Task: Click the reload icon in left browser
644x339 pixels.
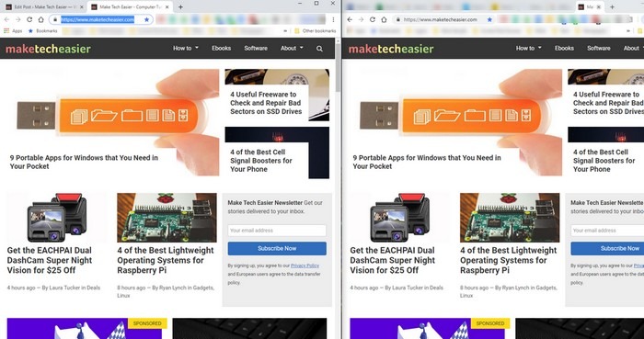Action: click(x=29, y=19)
